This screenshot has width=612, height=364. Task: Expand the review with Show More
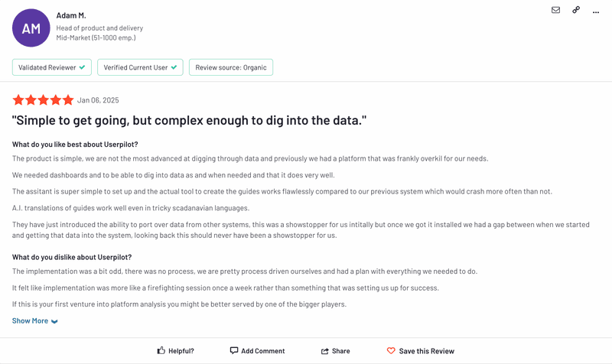[31, 321]
